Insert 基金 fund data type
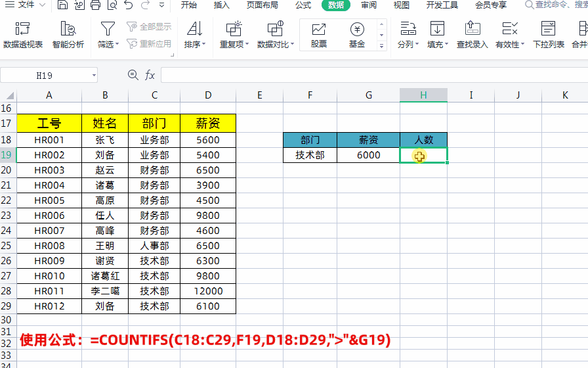Image resolution: width=588 pixels, height=368 pixels. point(357,35)
